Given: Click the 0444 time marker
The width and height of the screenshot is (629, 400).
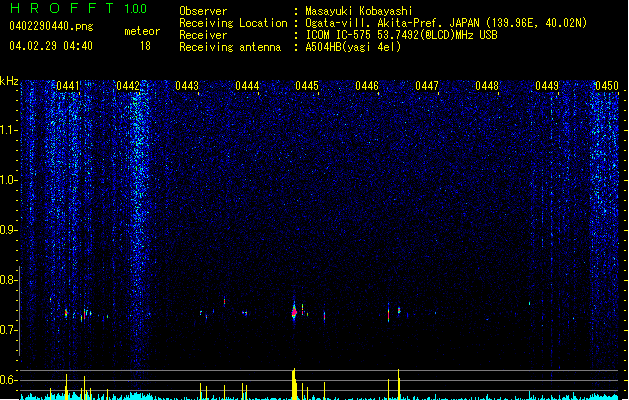Looking at the screenshot, I should 247,86.
